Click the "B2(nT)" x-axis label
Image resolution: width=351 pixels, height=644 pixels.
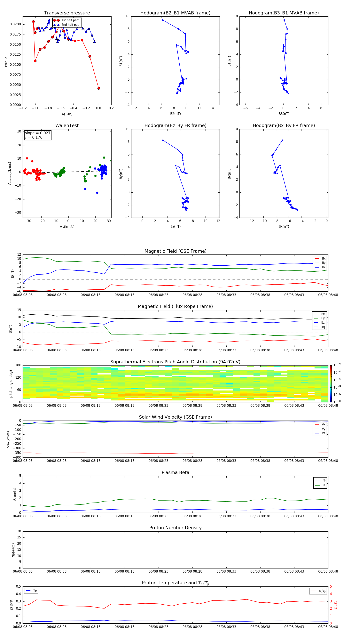click(175, 114)
